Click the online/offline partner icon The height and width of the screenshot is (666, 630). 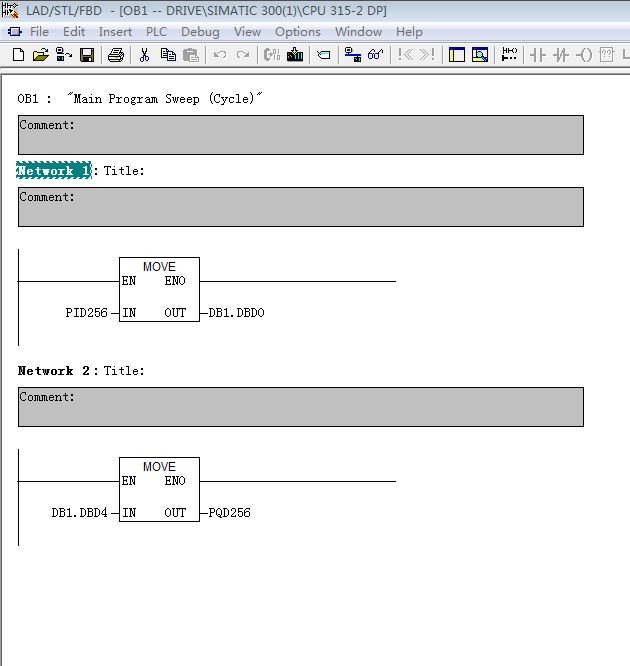pos(353,55)
